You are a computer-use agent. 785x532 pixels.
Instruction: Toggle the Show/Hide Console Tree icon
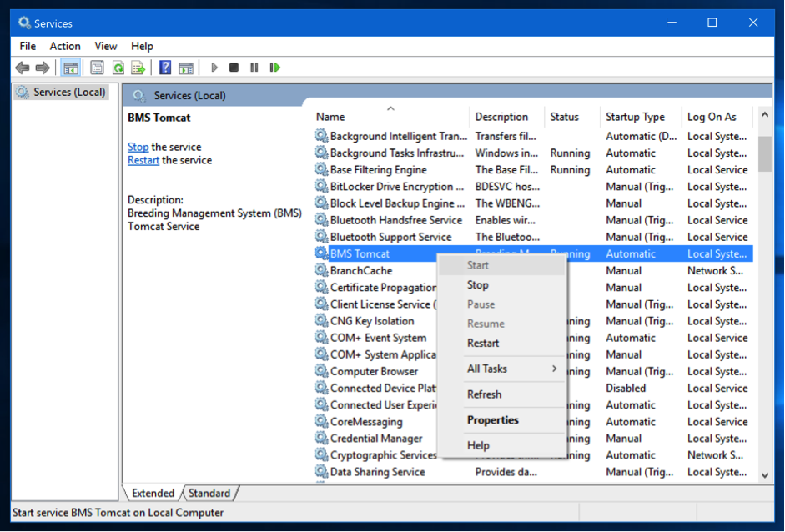tap(71, 68)
